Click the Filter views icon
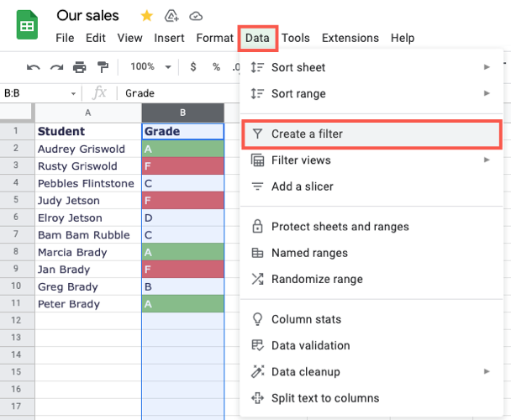 click(257, 160)
